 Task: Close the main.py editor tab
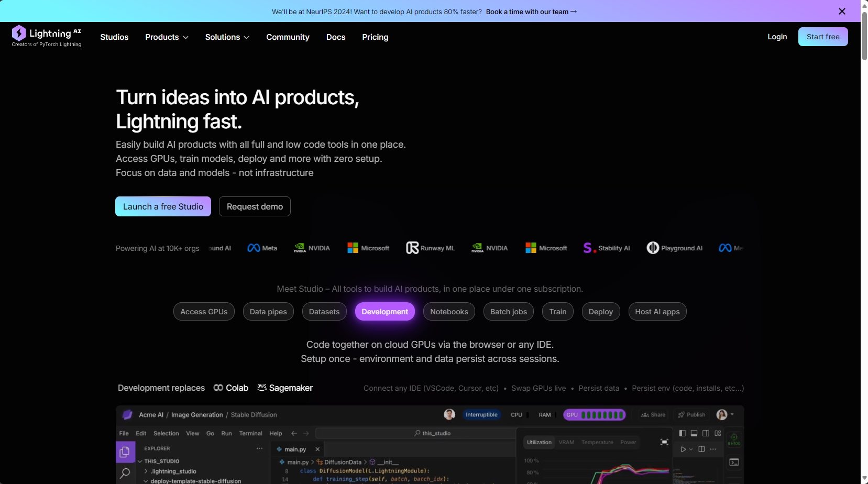317,449
